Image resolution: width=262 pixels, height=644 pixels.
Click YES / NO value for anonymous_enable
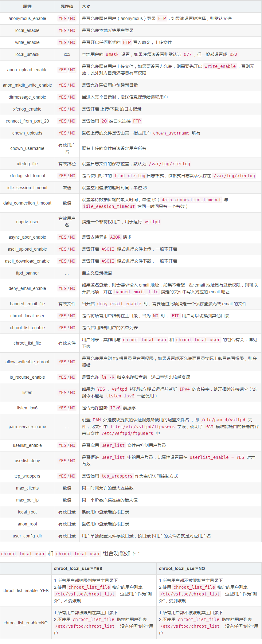tap(67, 18)
